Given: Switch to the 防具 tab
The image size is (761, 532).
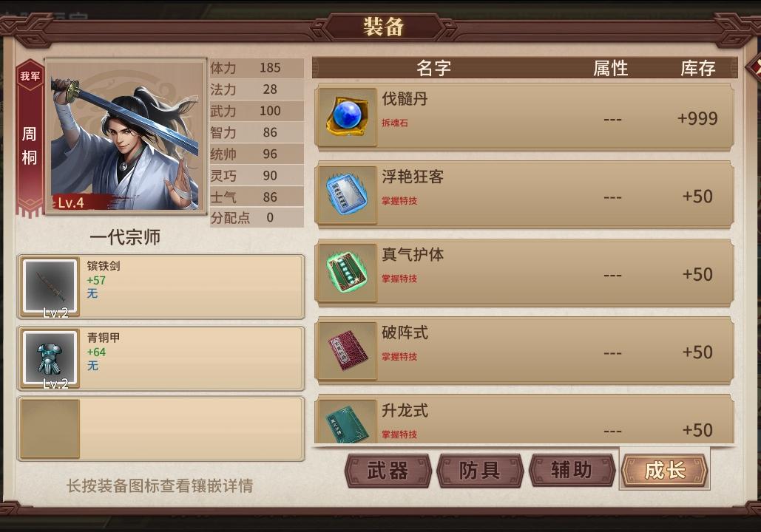Looking at the screenshot, I should coord(480,471).
